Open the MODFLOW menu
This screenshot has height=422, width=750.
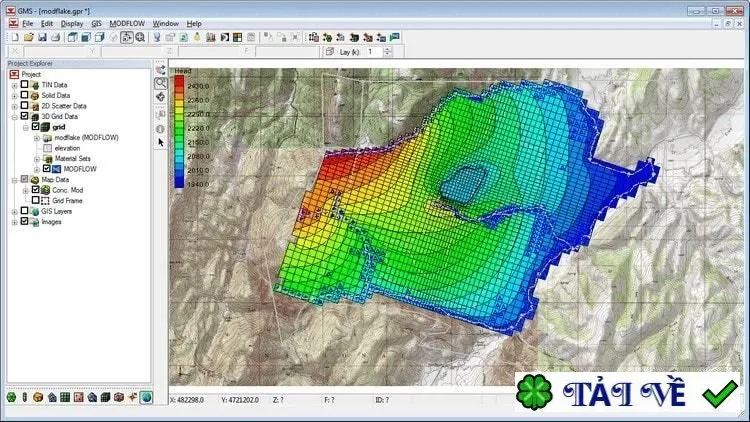coord(127,23)
